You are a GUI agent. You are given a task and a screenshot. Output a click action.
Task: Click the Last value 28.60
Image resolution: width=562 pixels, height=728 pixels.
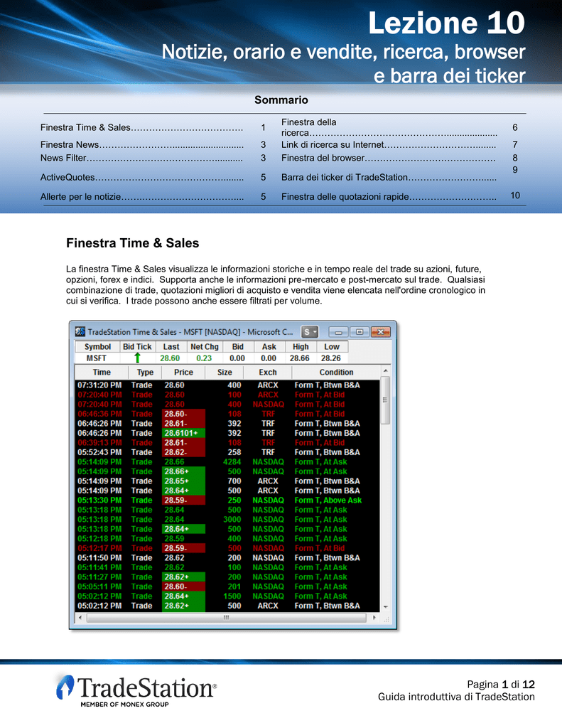point(170,358)
